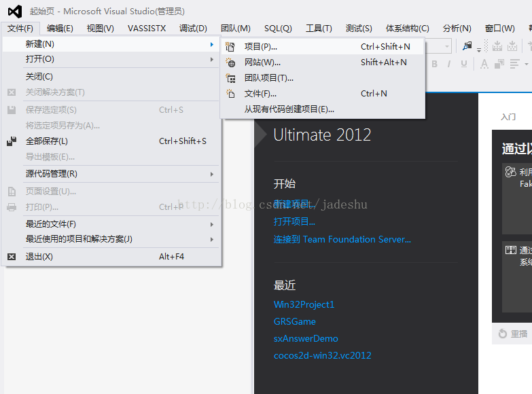Open the 体系结构(C) menu
532x394 pixels.
point(407,28)
